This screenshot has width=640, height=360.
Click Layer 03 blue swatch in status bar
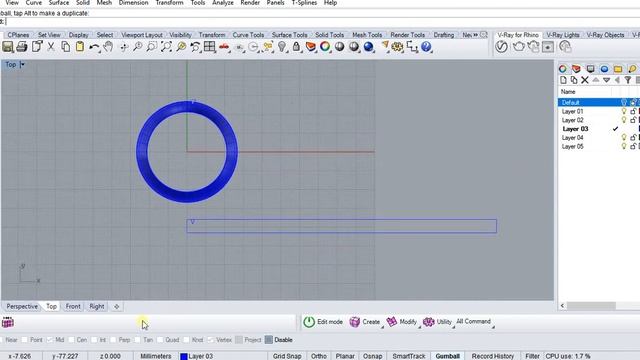tap(184, 356)
